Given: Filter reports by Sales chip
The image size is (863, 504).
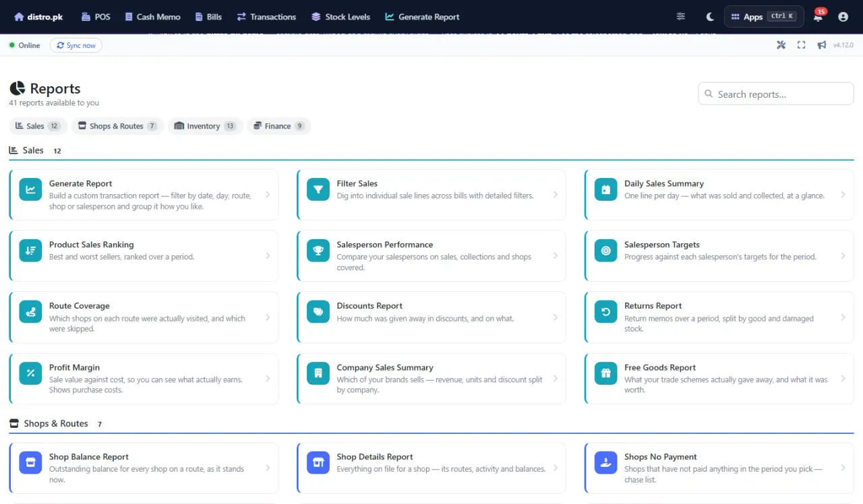Looking at the screenshot, I should [38, 126].
